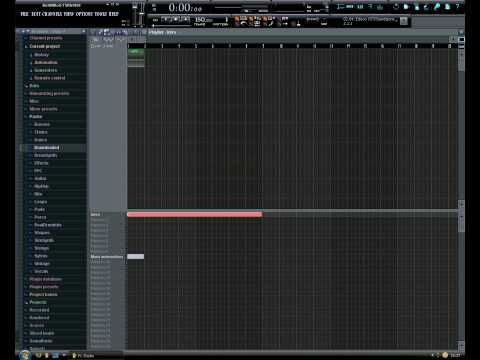Open the CHANNELS menu
Image resolution: width=480 pixels, height=360 pixels.
[53, 14]
